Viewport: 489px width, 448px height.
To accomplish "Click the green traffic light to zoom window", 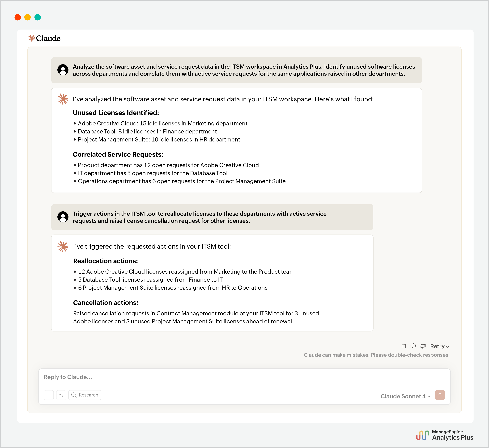I will coord(38,17).
